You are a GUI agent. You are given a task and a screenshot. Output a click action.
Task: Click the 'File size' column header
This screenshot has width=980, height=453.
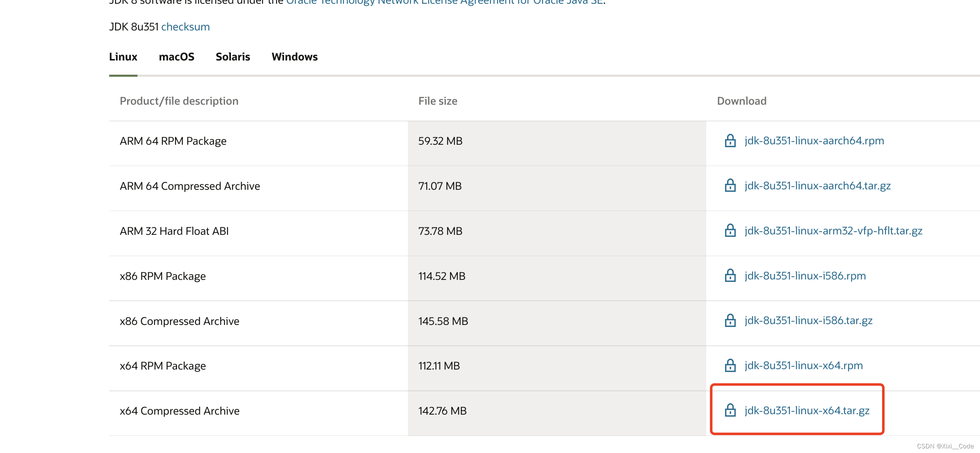tap(437, 101)
